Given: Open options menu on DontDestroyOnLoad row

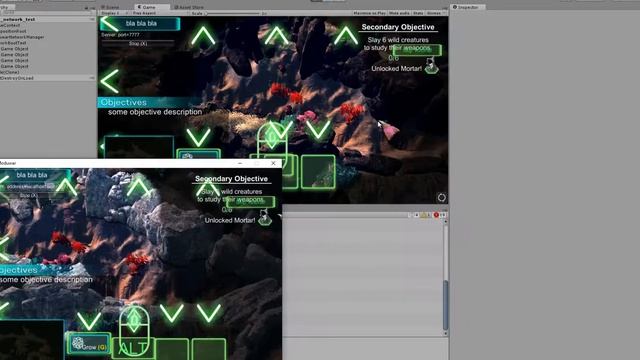Looking at the screenshot, I should 92,78.
